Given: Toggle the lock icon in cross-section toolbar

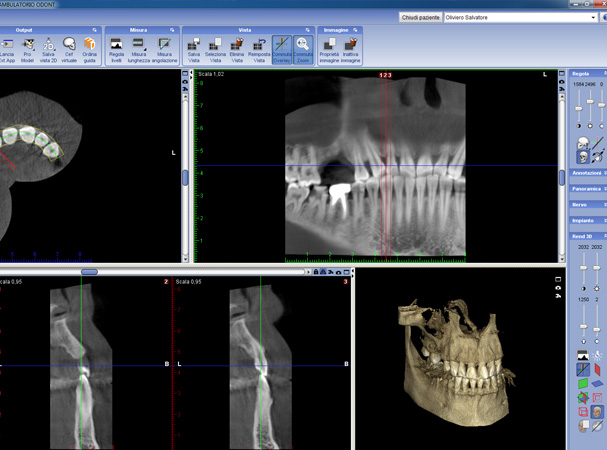Looking at the screenshot, I should click(x=316, y=272).
